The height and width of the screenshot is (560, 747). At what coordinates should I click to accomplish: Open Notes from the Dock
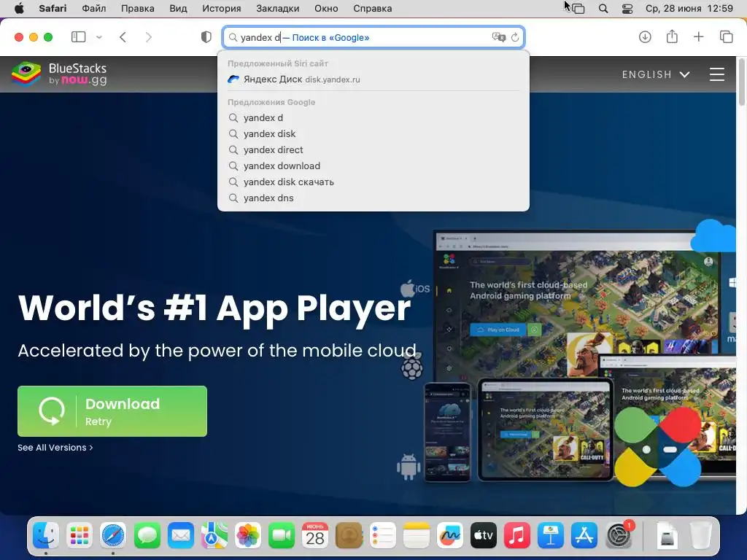click(x=417, y=536)
